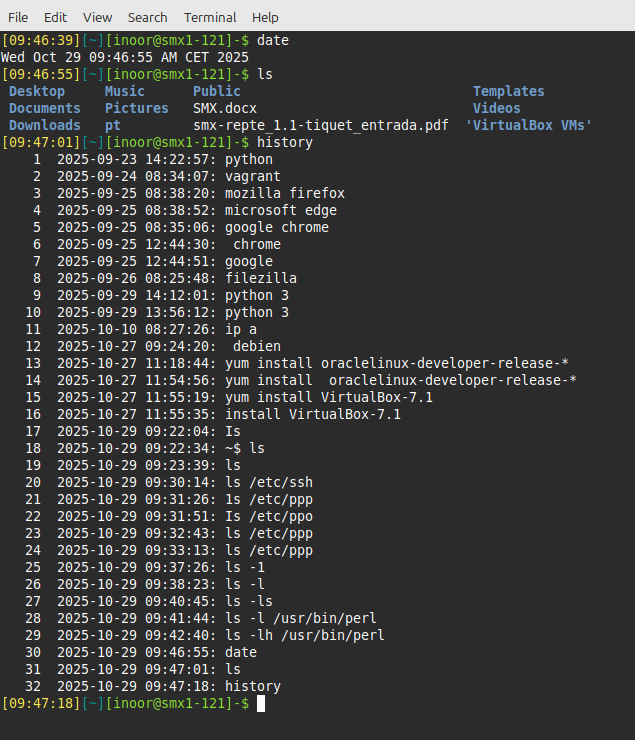Click the terminal cursor at the last prompt
Viewport: 635px width, 740px height.
261,704
